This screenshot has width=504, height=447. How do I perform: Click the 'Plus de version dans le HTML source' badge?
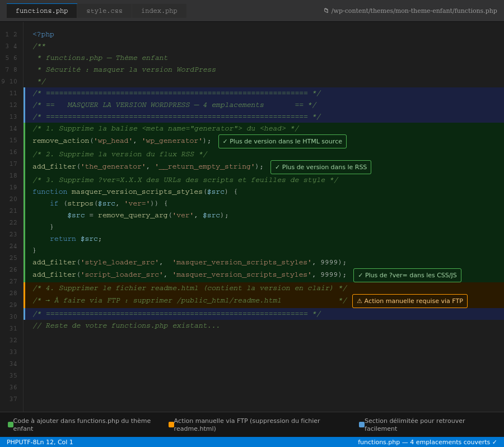(282, 142)
